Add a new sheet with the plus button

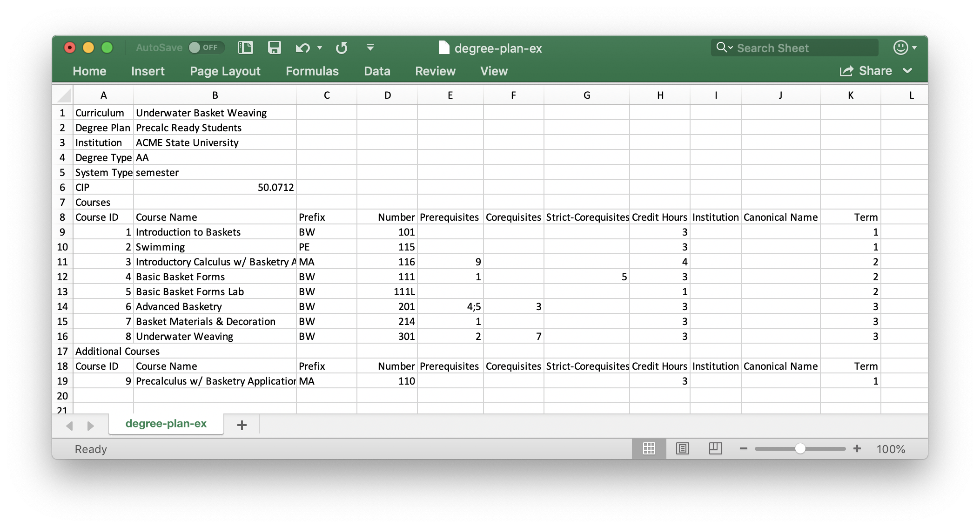(242, 424)
